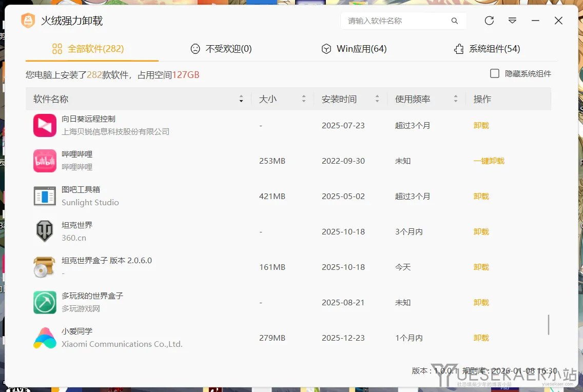Uninstall 多玩我的世界盒子
The width and height of the screenshot is (583, 392).
[481, 302]
